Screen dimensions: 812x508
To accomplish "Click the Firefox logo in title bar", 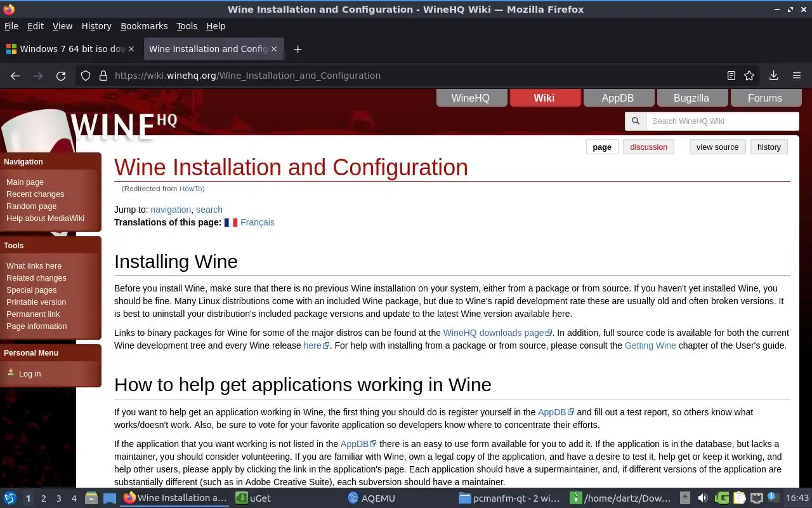I will pos(8,9).
